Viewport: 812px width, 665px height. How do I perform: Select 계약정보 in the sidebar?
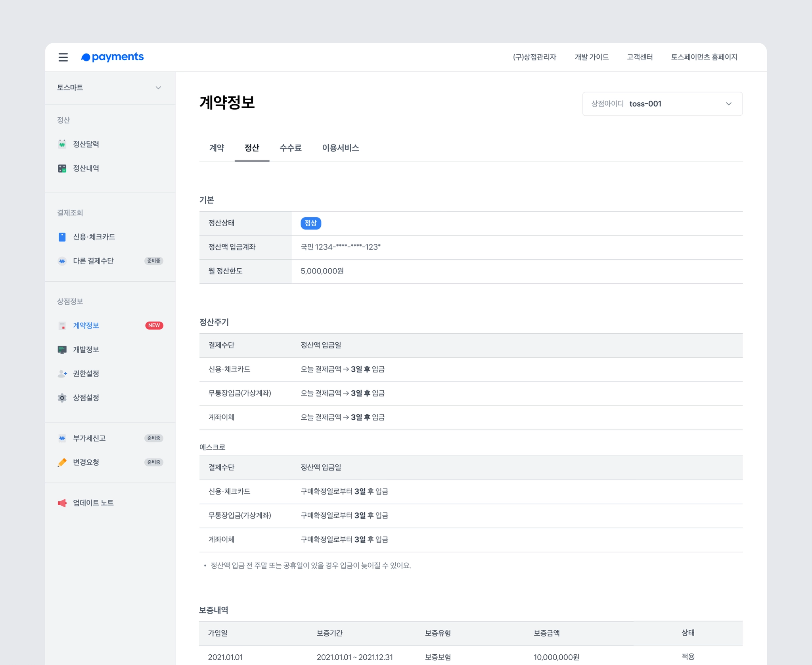(x=86, y=325)
